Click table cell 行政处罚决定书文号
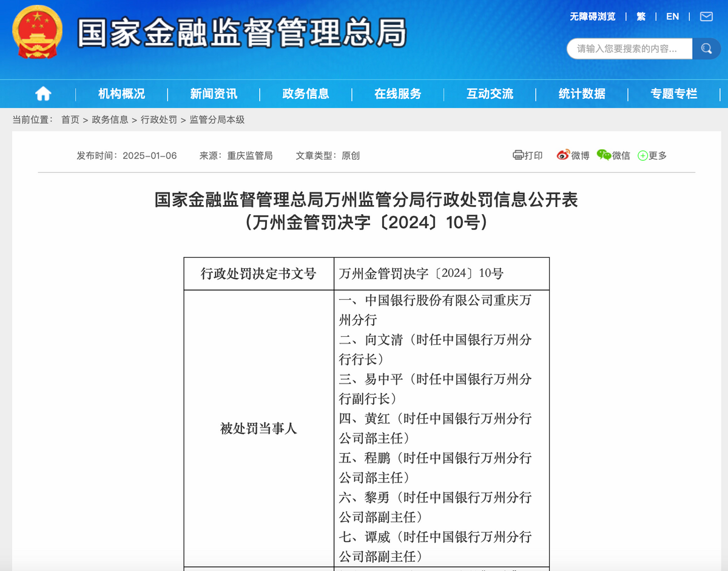The image size is (728, 571). [x=258, y=274]
